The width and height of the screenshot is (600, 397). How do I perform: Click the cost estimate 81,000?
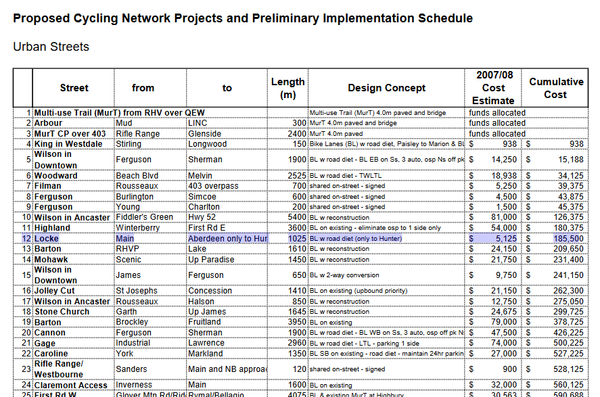(x=493, y=217)
